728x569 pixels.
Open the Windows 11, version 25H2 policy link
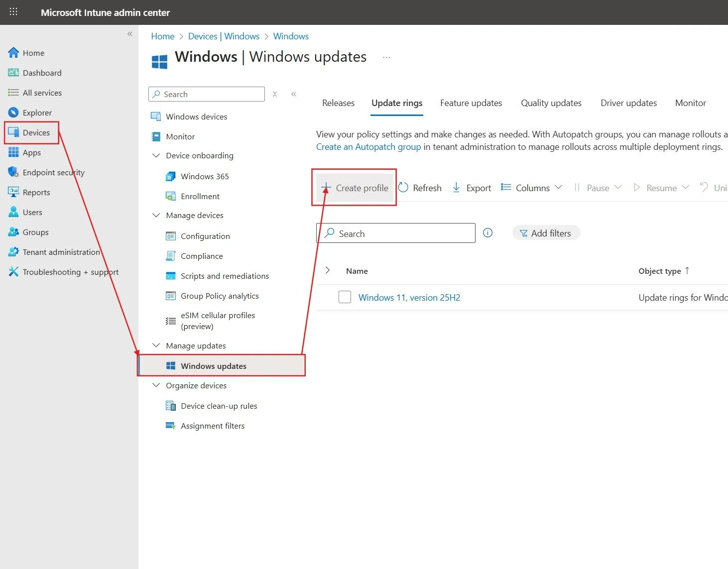tap(409, 298)
